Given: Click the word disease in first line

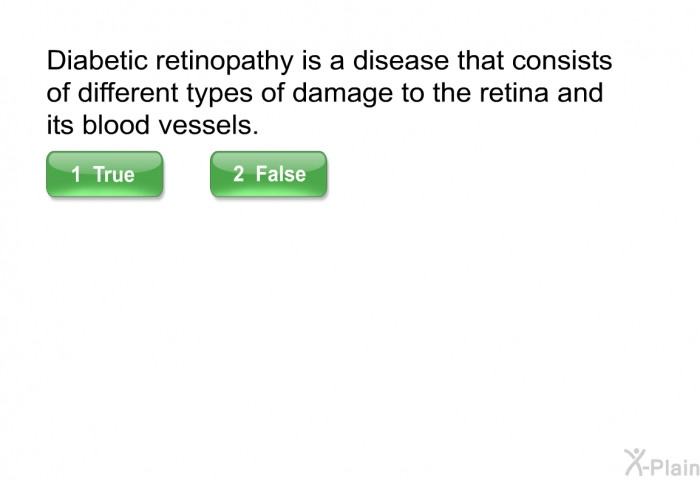Looking at the screenshot, I should point(401,60).
